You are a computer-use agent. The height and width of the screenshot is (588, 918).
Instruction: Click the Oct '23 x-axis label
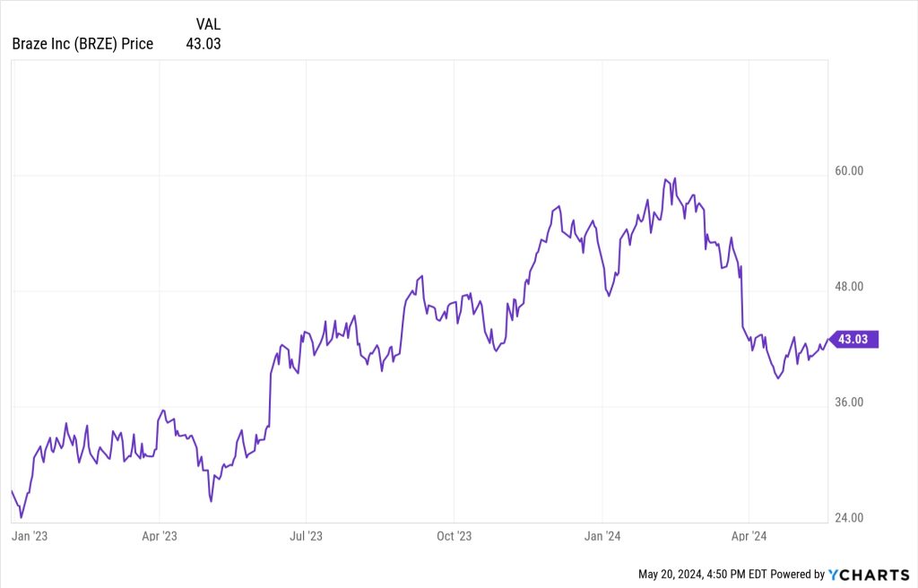click(x=454, y=536)
